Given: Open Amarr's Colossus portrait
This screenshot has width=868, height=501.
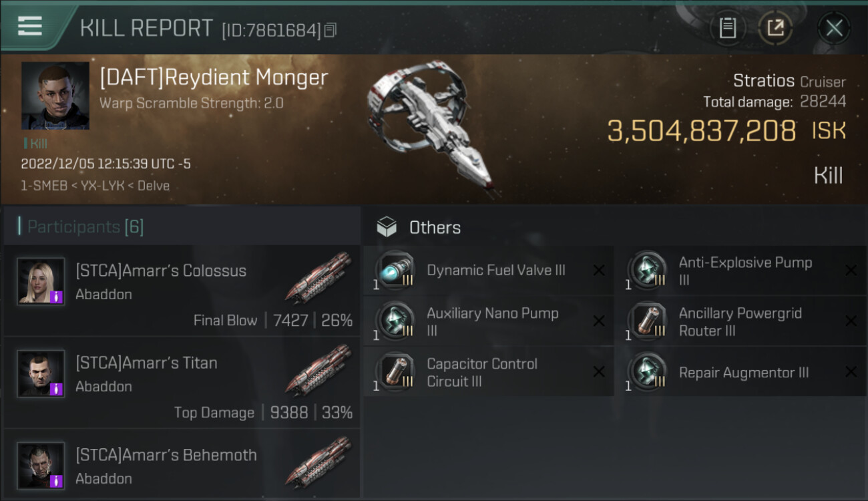Looking at the screenshot, I should pyautogui.click(x=41, y=281).
